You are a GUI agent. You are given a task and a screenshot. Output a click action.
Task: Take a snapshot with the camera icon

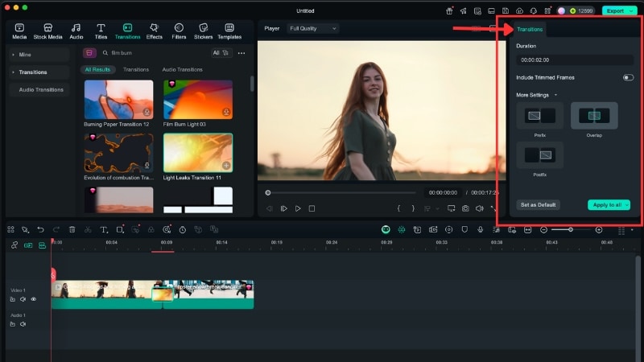[x=465, y=208]
